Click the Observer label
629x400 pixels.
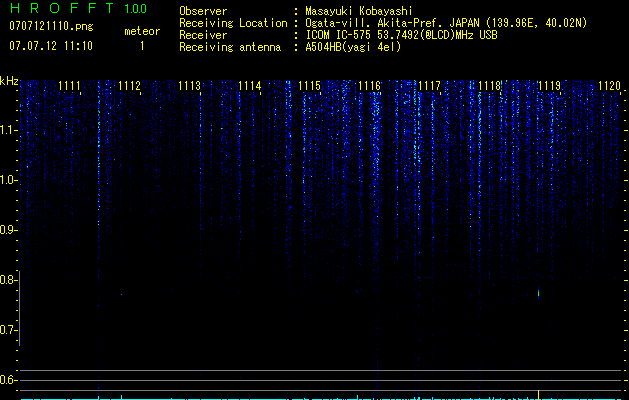coord(203,11)
